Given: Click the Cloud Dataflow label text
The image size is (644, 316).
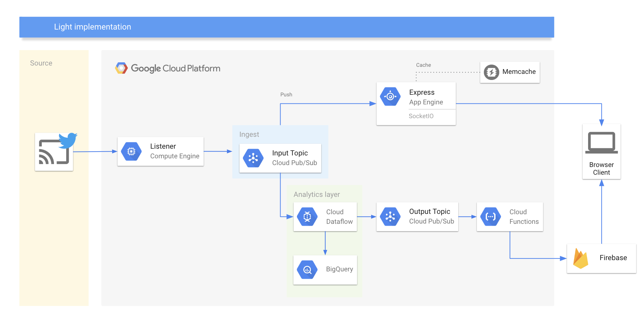Looking at the screenshot, I should pyautogui.click(x=339, y=217).
